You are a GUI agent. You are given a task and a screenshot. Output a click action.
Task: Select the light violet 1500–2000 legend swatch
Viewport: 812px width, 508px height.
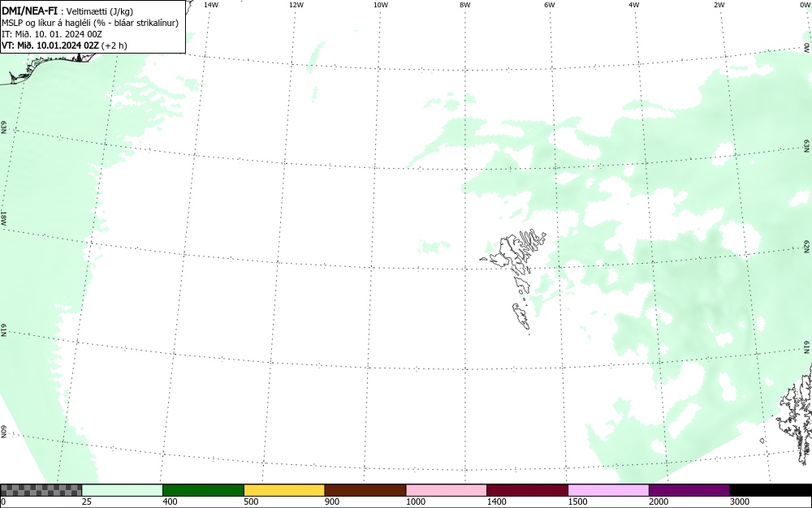tap(608, 490)
